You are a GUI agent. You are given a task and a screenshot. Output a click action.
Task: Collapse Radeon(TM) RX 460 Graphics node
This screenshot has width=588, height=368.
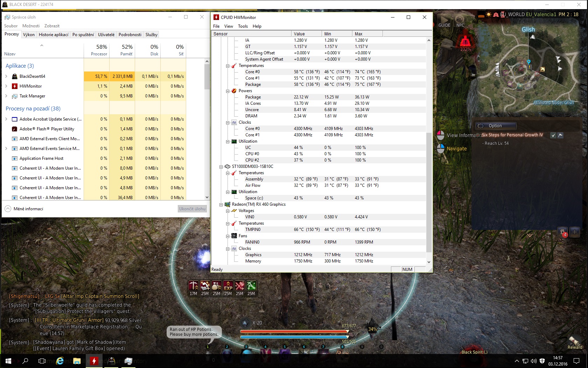[x=221, y=205]
